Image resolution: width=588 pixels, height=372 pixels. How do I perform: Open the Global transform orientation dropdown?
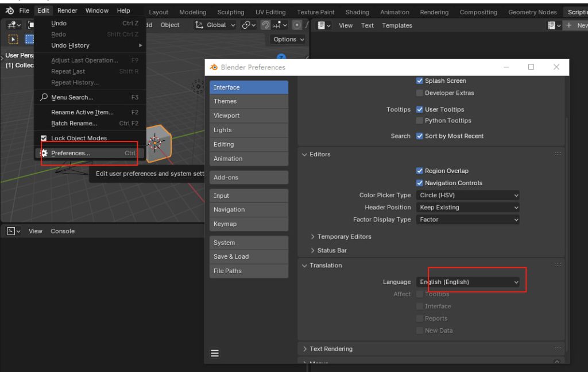click(x=215, y=25)
